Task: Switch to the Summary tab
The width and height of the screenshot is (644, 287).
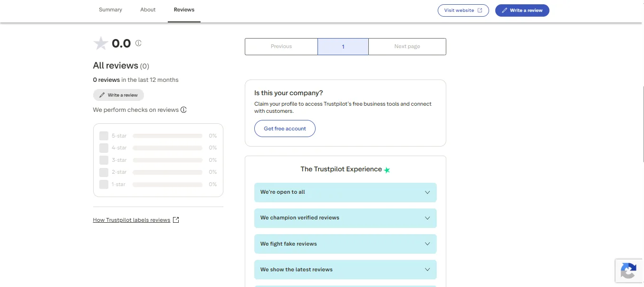Action: [x=110, y=10]
